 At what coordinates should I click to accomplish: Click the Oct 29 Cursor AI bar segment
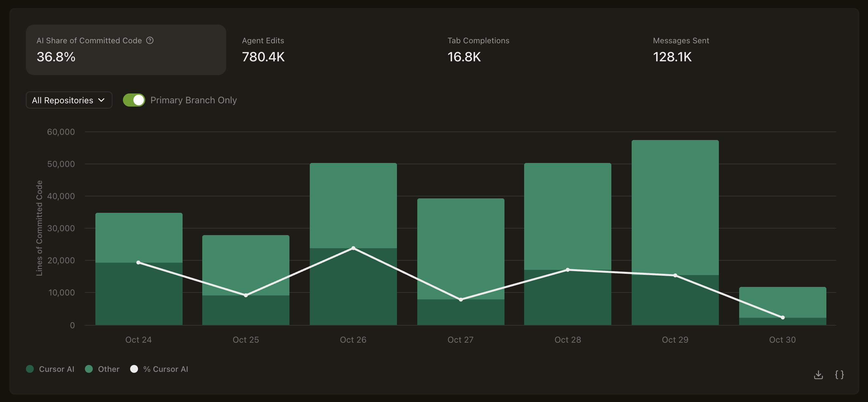pos(675,300)
